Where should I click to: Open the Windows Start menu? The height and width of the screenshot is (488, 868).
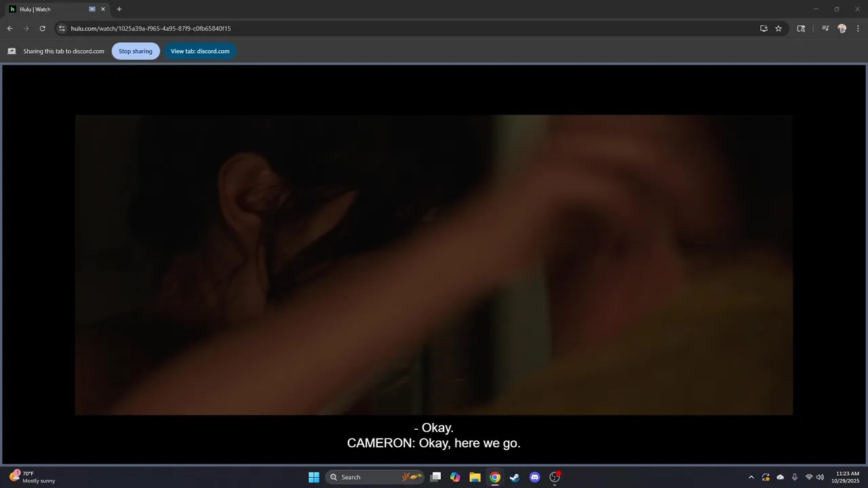(314, 477)
